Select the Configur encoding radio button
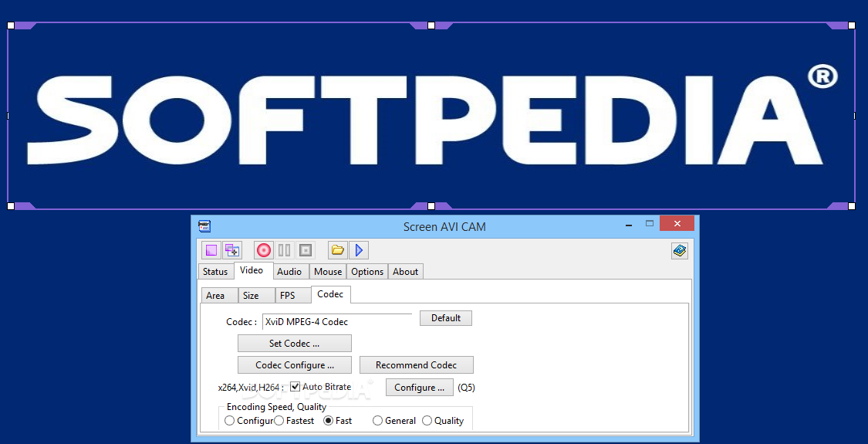Screen dimensions: 868x444 229,421
